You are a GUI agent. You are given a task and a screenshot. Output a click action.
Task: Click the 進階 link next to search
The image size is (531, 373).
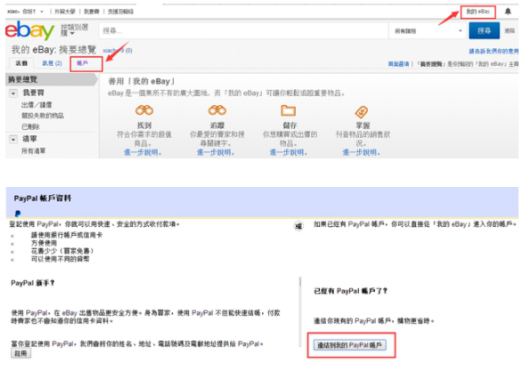point(510,31)
